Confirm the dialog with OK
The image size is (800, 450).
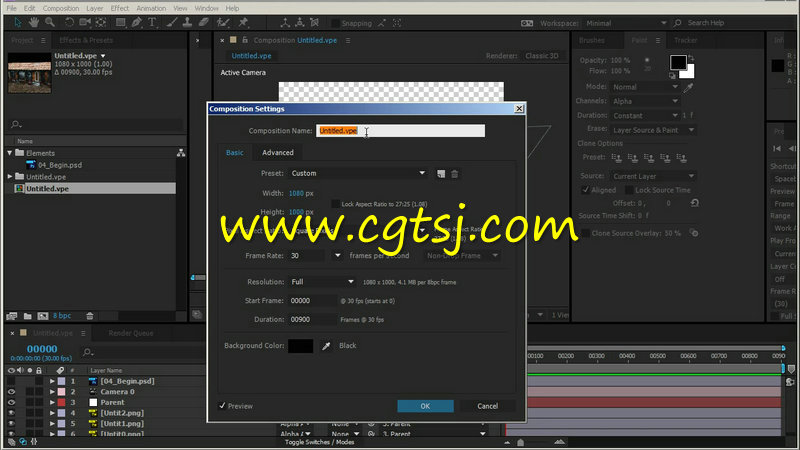tap(425, 406)
